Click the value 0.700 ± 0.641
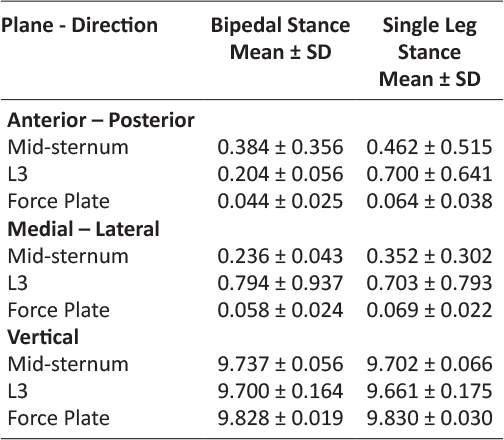The image size is (504, 440). point(429,174)
